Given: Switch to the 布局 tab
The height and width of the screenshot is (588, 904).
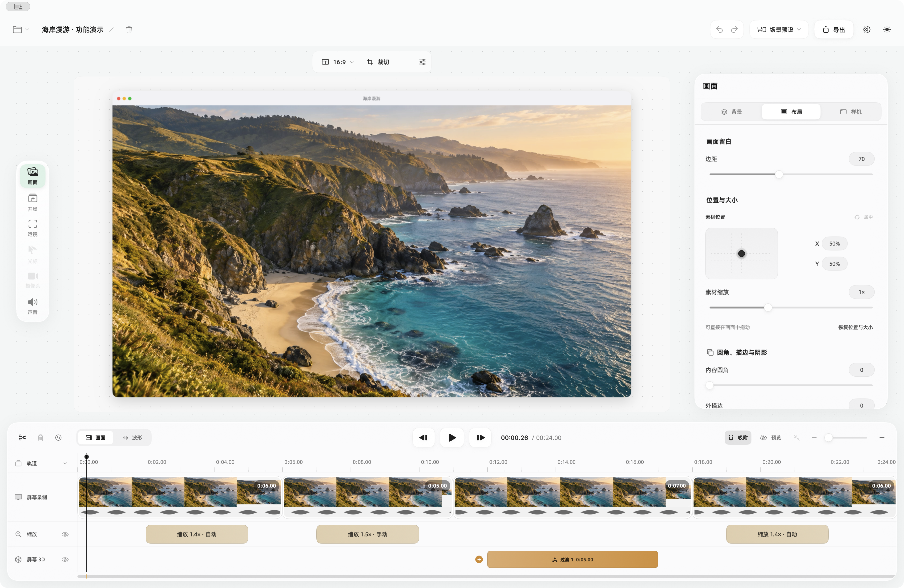Looking at the screenshot, I should coord(791,112).
